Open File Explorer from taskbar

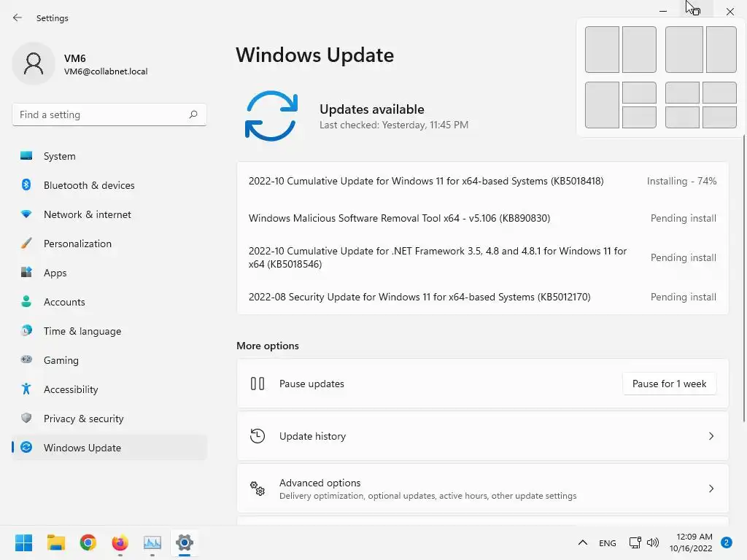(55, 542)
